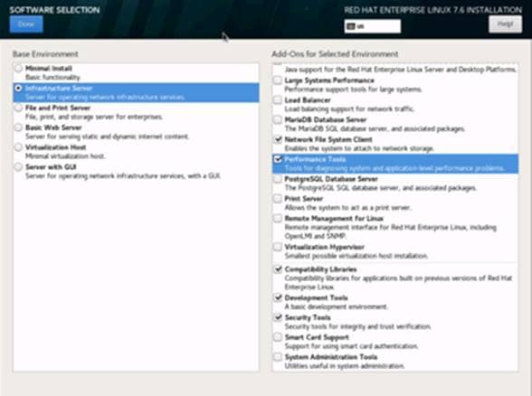Image resolution: width=532 pixels, height=396 pixels.
Task: Enable Large Systems Performance checkbox
Action: point(278,80)
